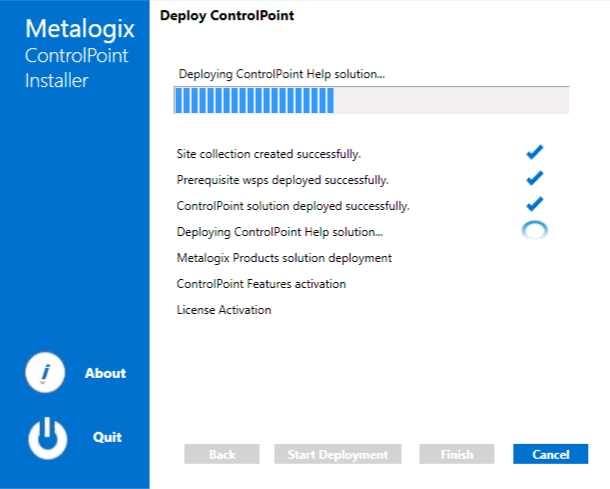Click the Finish button
The width and height of the screenshot is (610, 489).
click(457, 454)
